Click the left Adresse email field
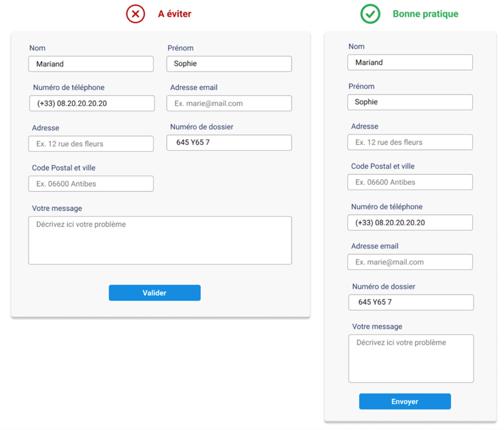Screen dimensions: 504x430 click(229, 103)
